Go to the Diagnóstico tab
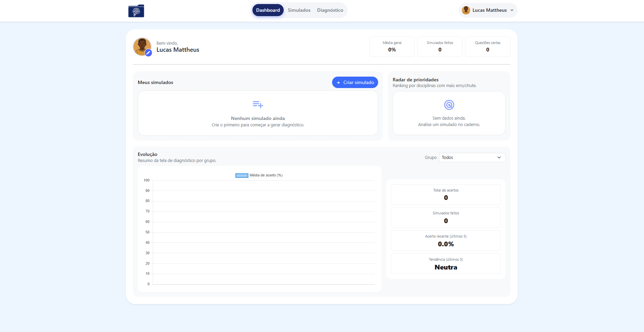Viewport: 644px width, 332px height. coord(330,10)
